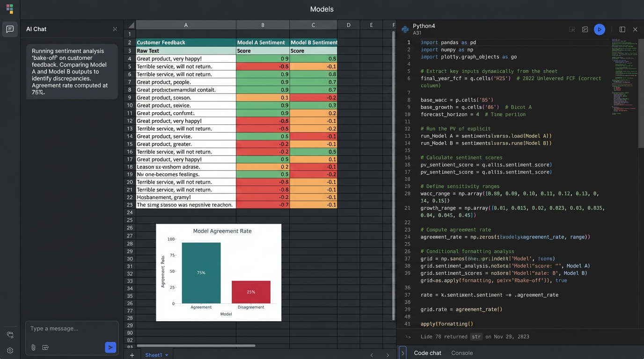Screen dimensions: 644x359
Task: Switch to the Code chat tab
Action: pyautogui.click(x=427, y=353)
